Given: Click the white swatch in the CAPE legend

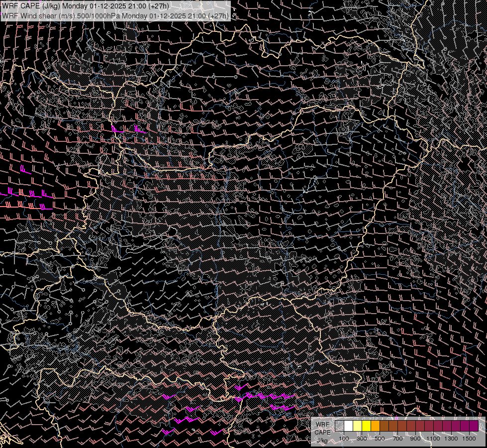Looking at the screenshot, I should coord(349,426).
